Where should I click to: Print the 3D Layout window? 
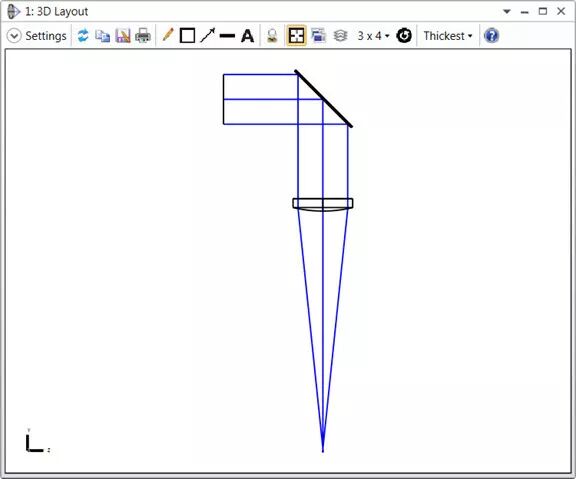[143, 36]
